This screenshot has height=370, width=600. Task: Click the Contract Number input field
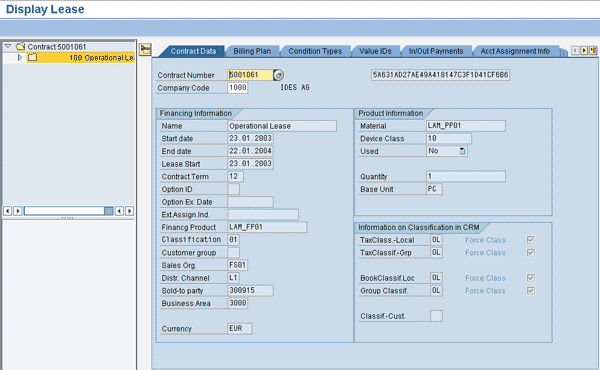pos(250,75)
